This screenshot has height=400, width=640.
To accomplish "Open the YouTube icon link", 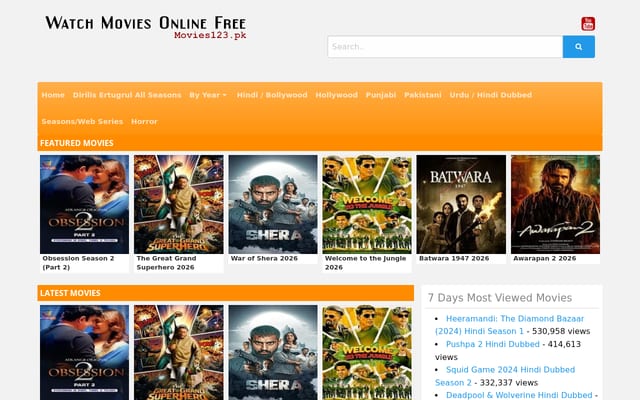I will pyautogui.click(x=588, y=24).
